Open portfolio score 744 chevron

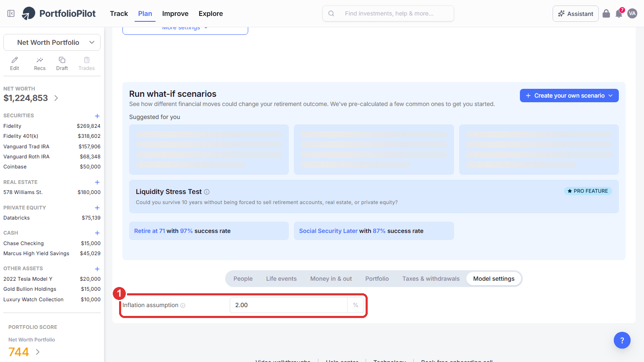(x=38, y=352)
